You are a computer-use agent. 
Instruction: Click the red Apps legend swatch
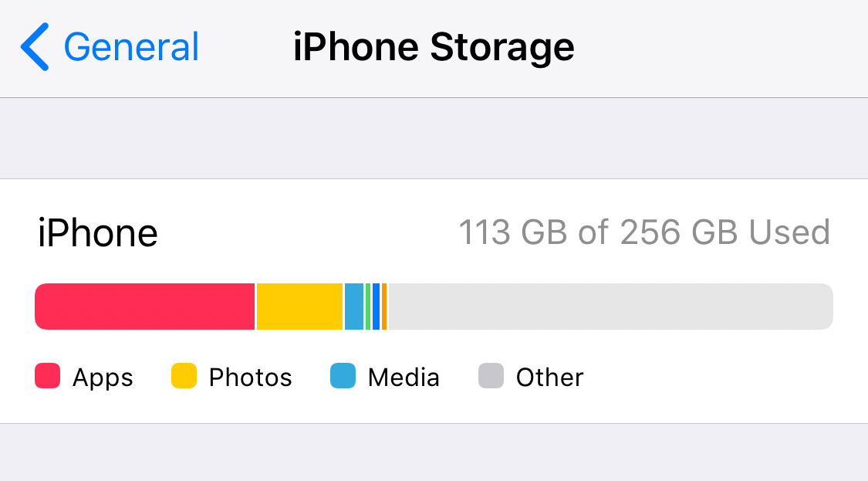48,376
